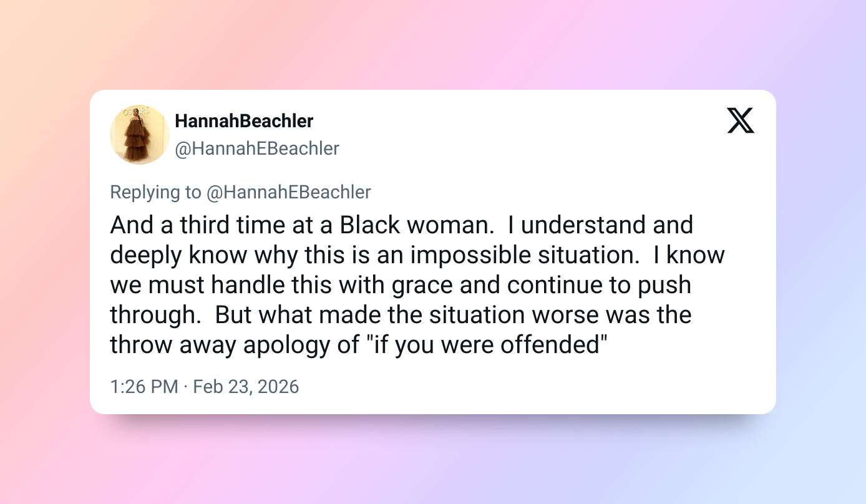Click the 1:26 PM timestamp
866x504 pixels.
(x=144, y=387)
